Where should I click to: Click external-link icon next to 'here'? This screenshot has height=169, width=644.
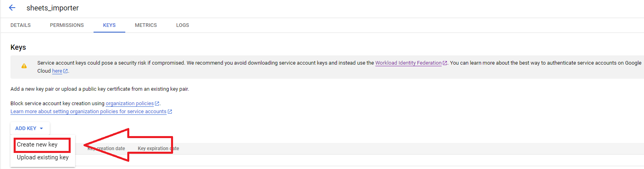click(65, 71)
